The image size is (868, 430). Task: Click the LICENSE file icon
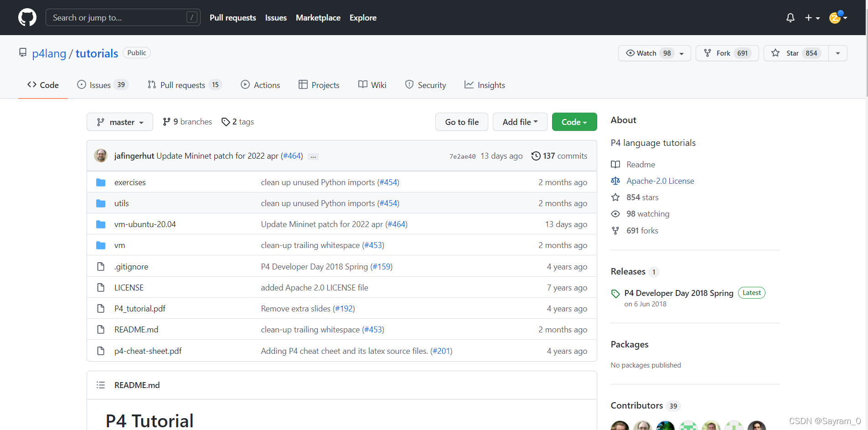tap(101, 288)
